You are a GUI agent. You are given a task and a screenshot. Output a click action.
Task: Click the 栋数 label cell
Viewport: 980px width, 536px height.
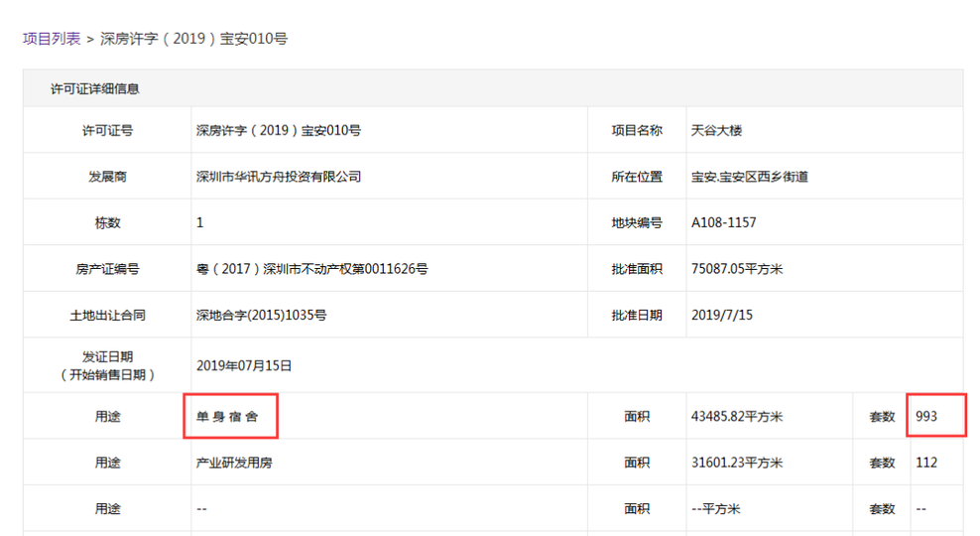[107, 222]
